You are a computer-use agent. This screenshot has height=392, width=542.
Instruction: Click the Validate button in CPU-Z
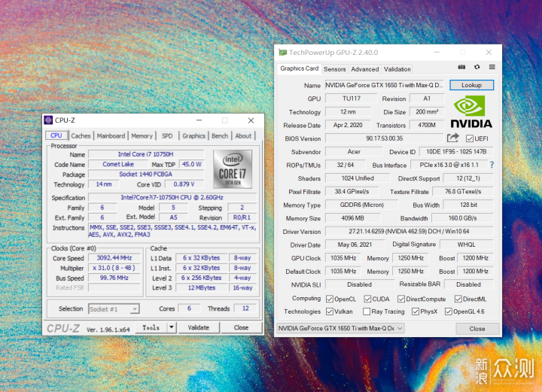[199, 327]
